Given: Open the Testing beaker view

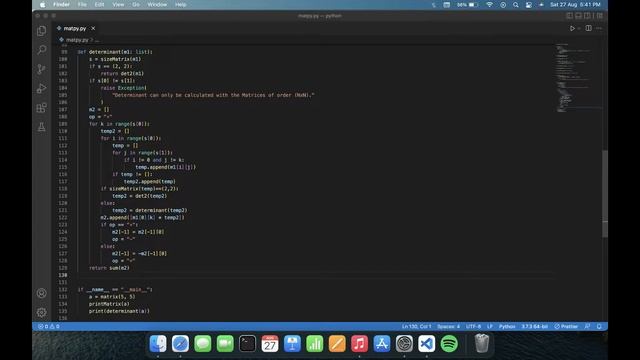Looking at the screenshot, I should coord(42,127).
